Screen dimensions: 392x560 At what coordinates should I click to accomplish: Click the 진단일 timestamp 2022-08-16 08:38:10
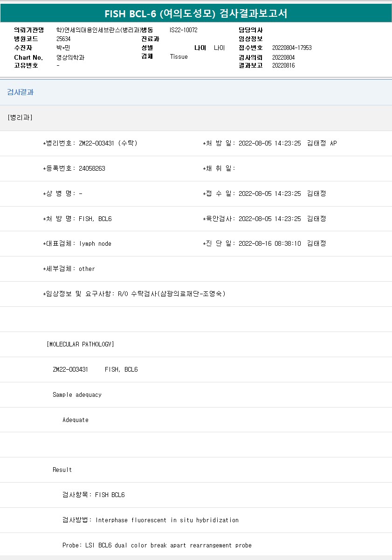269,243
